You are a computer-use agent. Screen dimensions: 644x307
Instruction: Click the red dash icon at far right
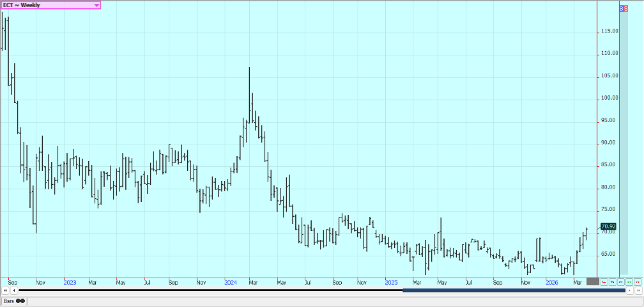coord(637,281)
